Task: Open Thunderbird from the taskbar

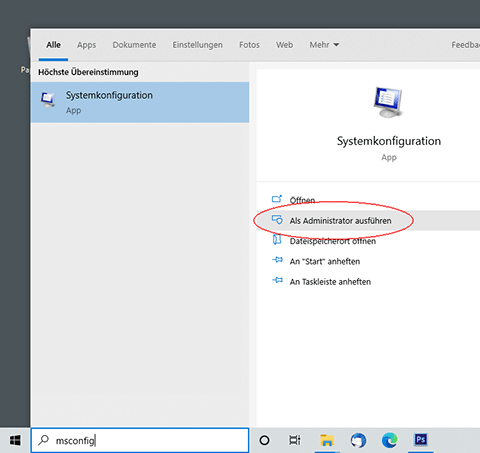Action: 358,440
